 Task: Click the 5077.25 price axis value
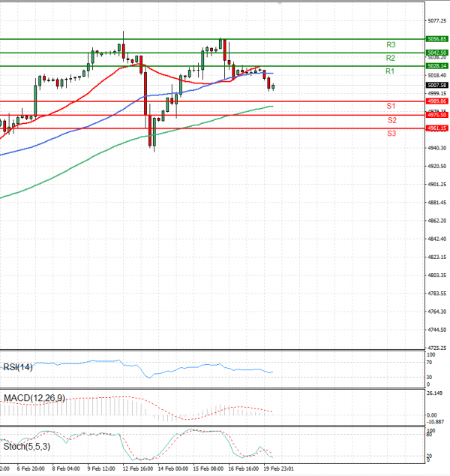(x=437, y=21)
